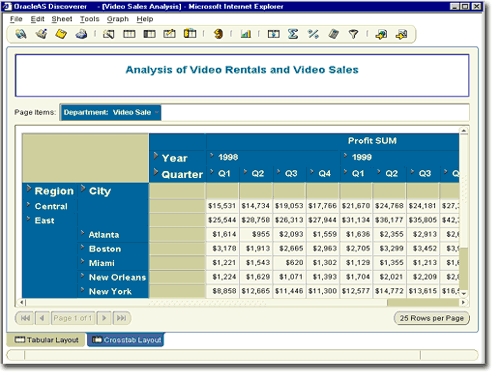This screenshot has height=375, width=498.
Task: Click the new worksheet wizard icon
Action: coord(109,34)
